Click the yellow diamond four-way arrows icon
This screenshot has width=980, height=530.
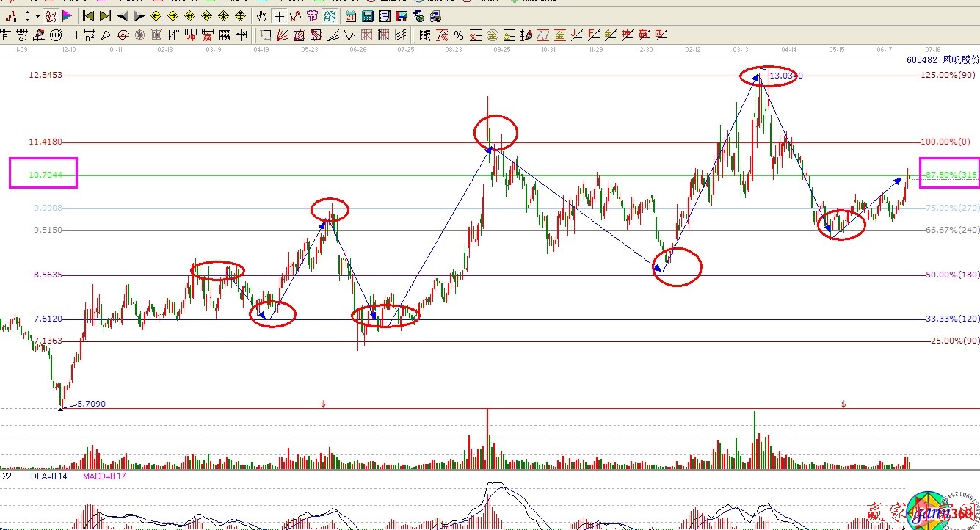pos(223,16)
